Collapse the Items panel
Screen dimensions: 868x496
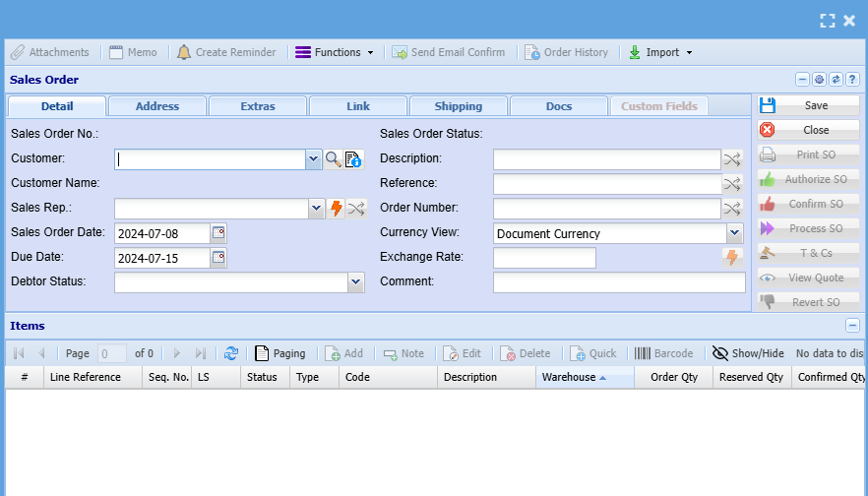click(851, 326)
